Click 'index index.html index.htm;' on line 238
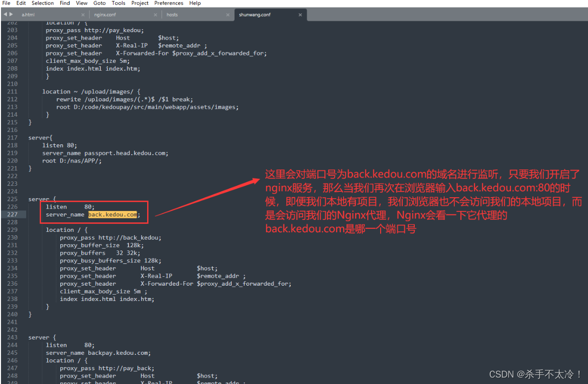 click(107, 299)
